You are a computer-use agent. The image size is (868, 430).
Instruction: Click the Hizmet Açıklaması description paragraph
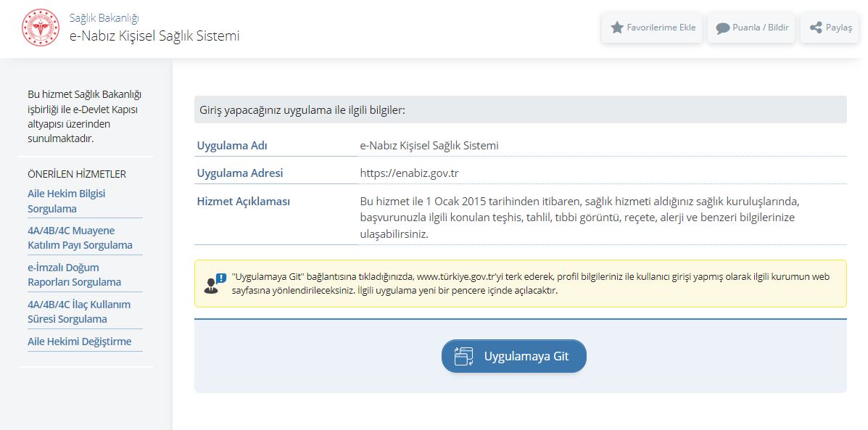pos(579,218)
